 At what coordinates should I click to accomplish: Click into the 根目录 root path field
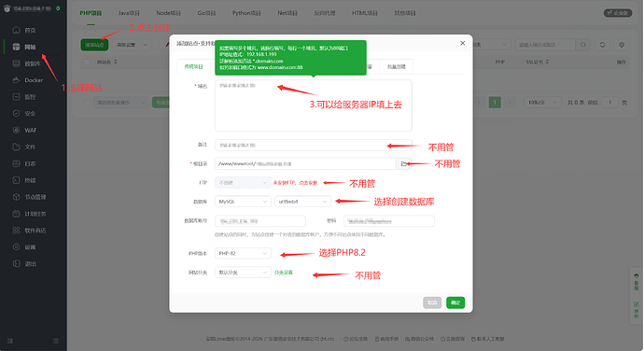click(305, 163)
